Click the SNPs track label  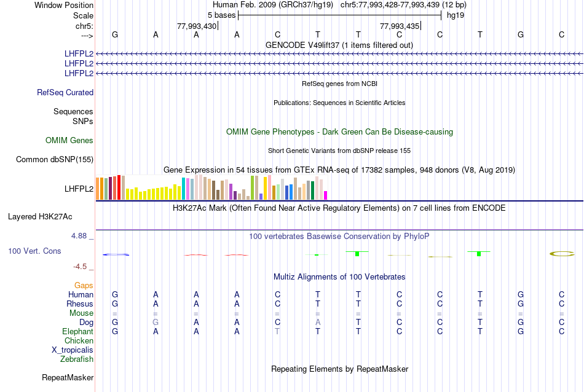pyautogui.click(x=83, y=121)
